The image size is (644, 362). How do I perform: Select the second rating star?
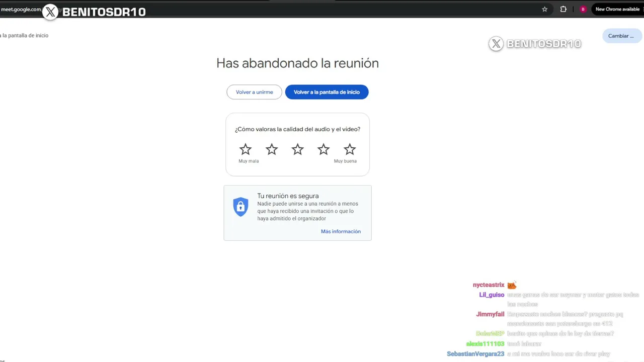click(x=272, y=149)
